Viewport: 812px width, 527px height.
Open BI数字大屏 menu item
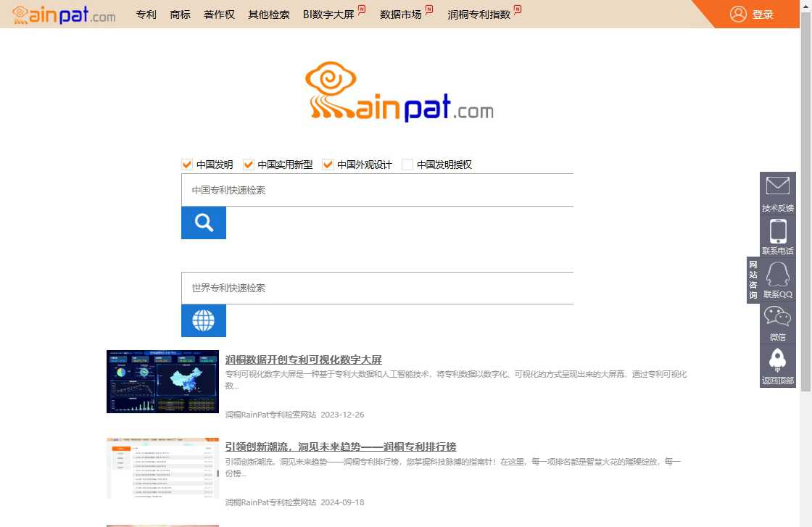coord(328,14)
